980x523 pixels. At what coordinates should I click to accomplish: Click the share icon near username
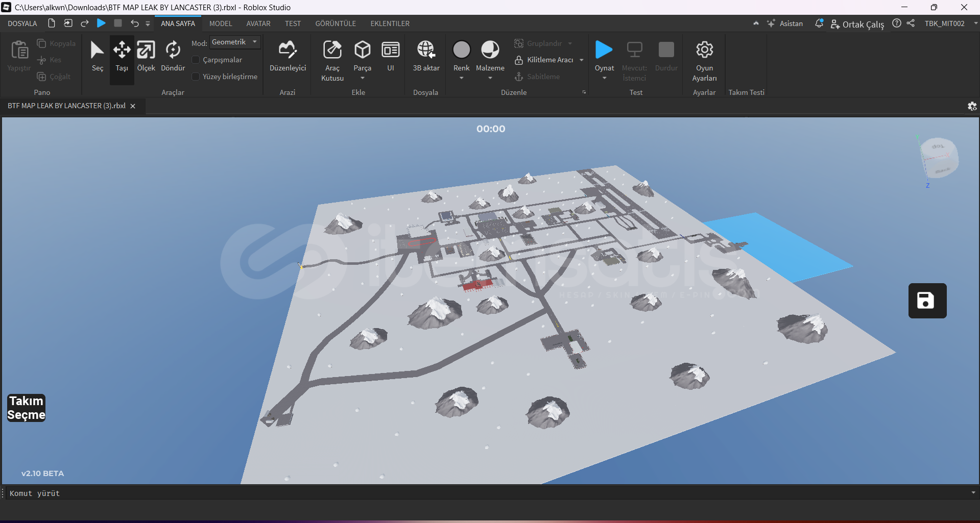[911, 23]
